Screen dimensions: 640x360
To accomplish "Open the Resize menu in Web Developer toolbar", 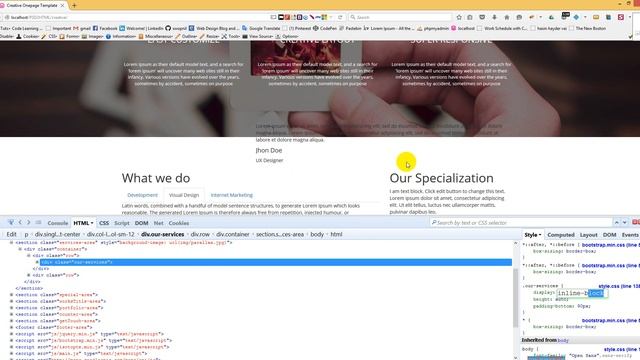I will [x=209, y=36].
